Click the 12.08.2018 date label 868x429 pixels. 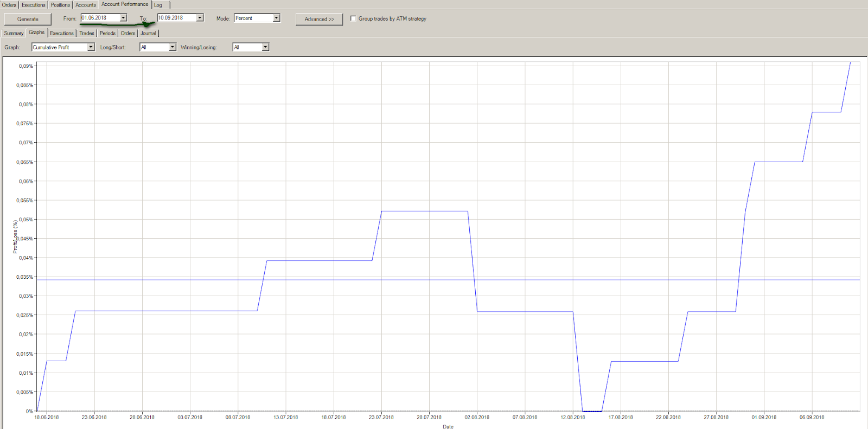click(x=573, y=417)
